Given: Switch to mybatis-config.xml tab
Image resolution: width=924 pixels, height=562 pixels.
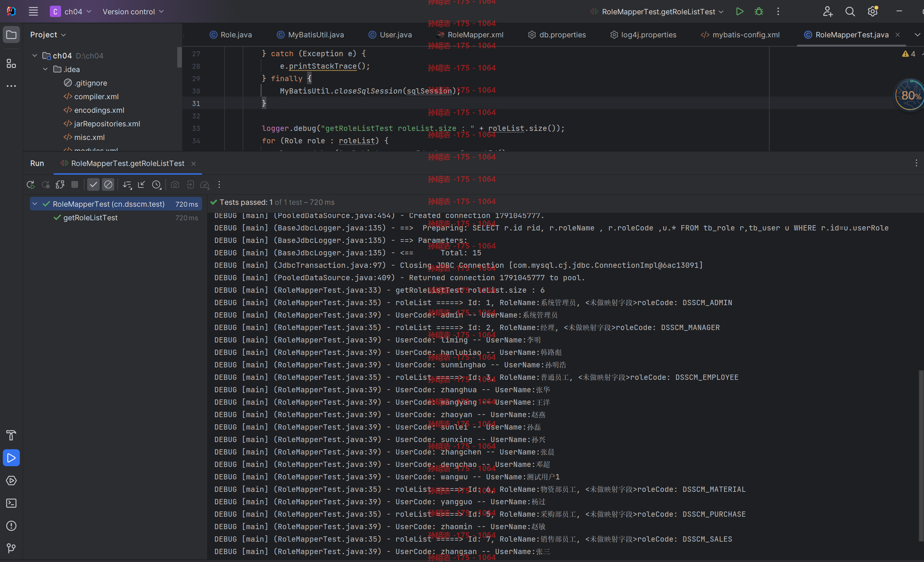Looking at the screenshot, I should pos(740,35).
